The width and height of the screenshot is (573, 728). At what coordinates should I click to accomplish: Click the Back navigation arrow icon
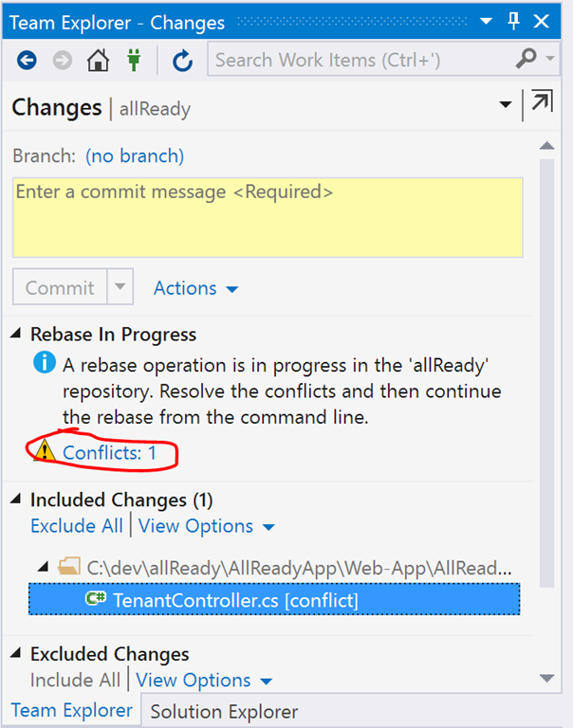coord(27,60)
